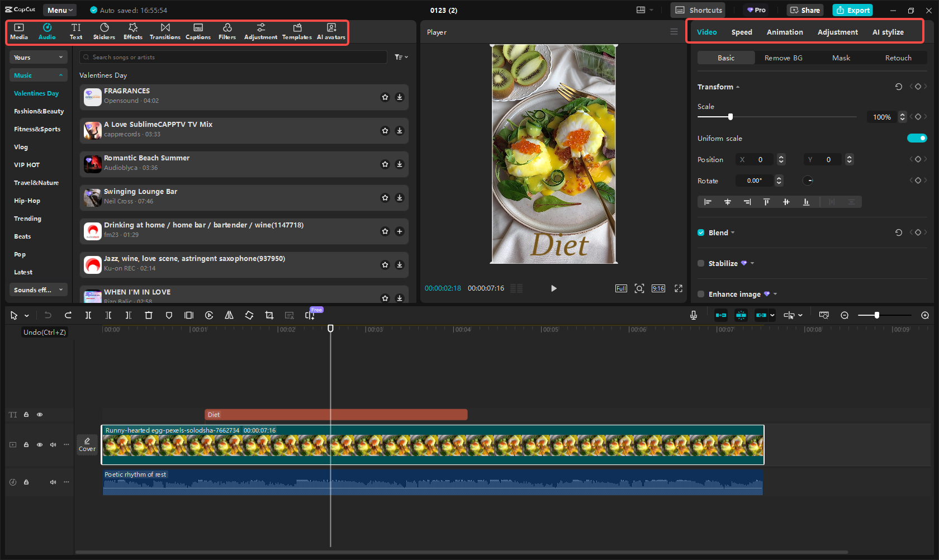Enable the Stabilize checkbox
The width and height of the screenshot is (939, 560).
tap(701, 263)
